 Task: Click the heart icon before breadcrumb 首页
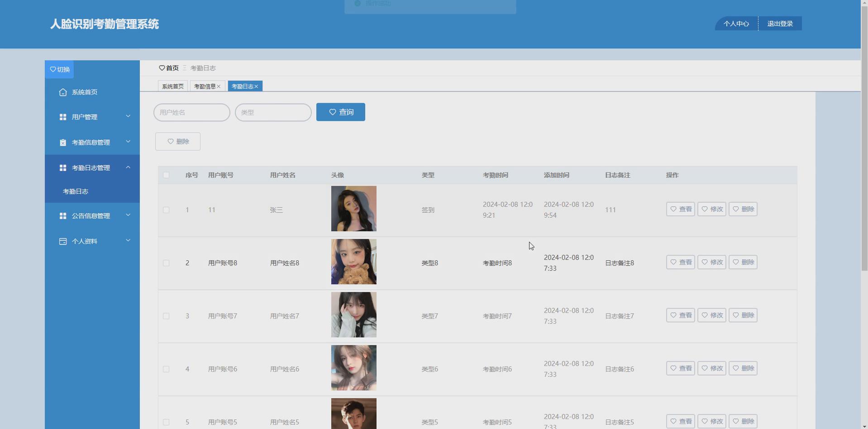click(x=162, y=68)
